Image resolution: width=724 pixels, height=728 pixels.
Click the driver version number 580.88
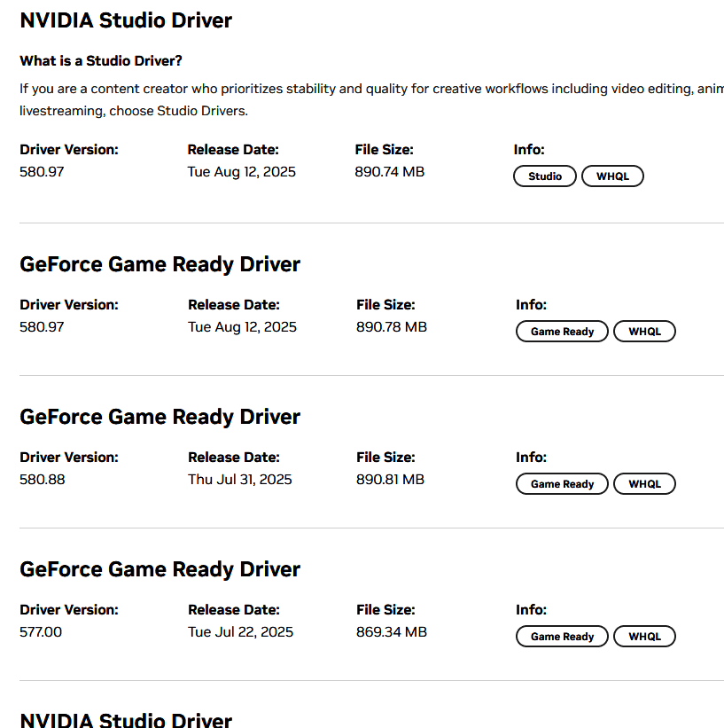pos(43,480)
